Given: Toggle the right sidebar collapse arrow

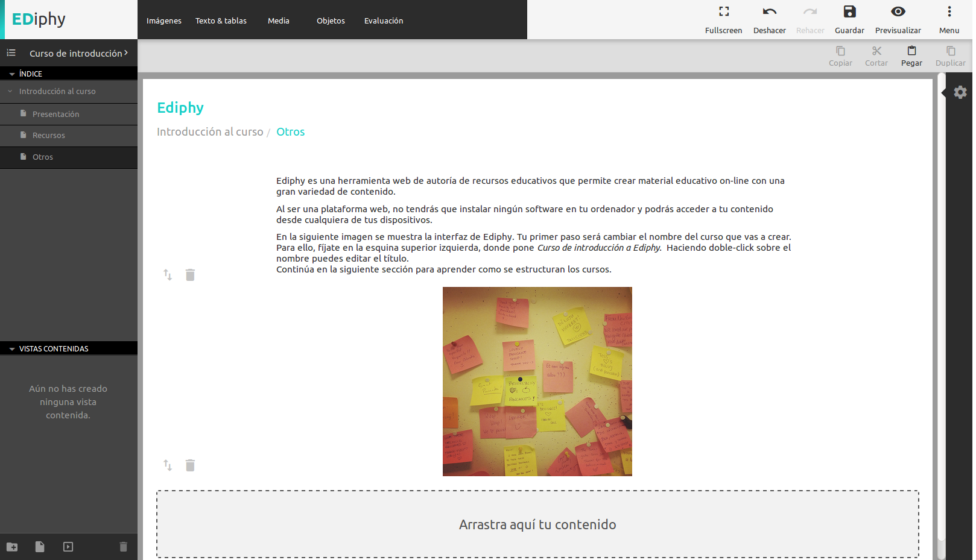Looking at the screenshot, I should click(943, 93).
